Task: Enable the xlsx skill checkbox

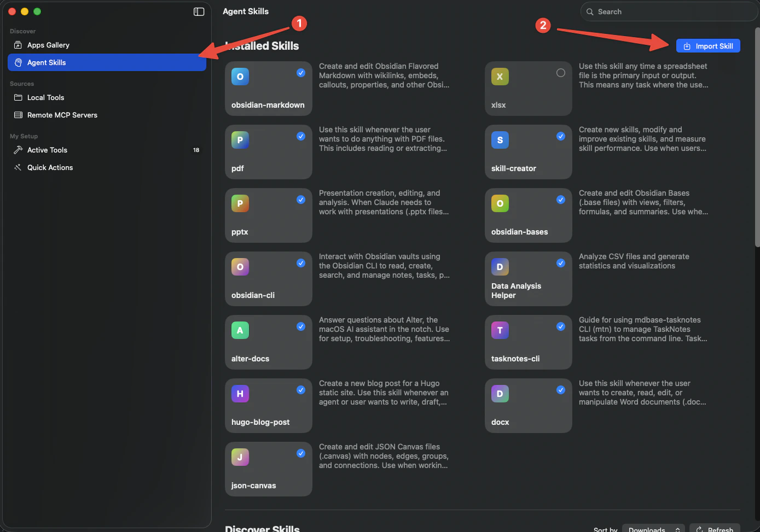Action: (561, 73)
